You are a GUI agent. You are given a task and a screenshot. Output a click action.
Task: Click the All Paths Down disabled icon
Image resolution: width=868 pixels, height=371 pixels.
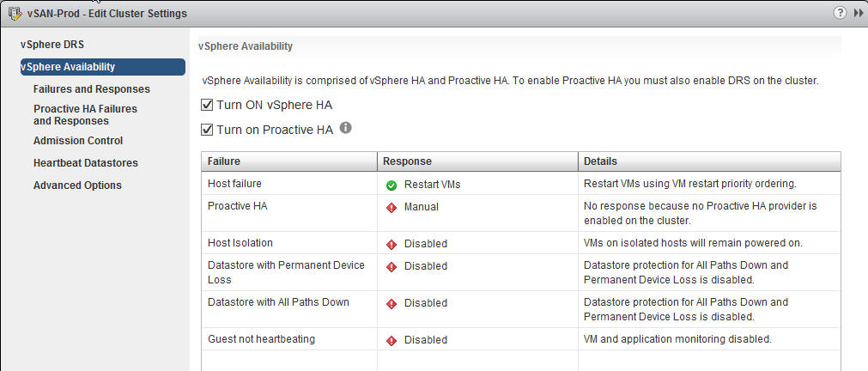click(x=392, y=303)
